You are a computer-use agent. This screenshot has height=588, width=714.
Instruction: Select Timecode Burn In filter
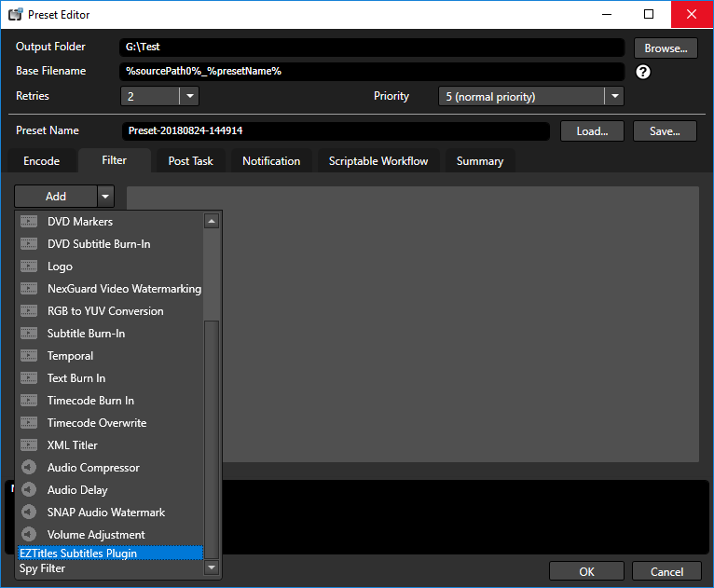coord(90,401)
